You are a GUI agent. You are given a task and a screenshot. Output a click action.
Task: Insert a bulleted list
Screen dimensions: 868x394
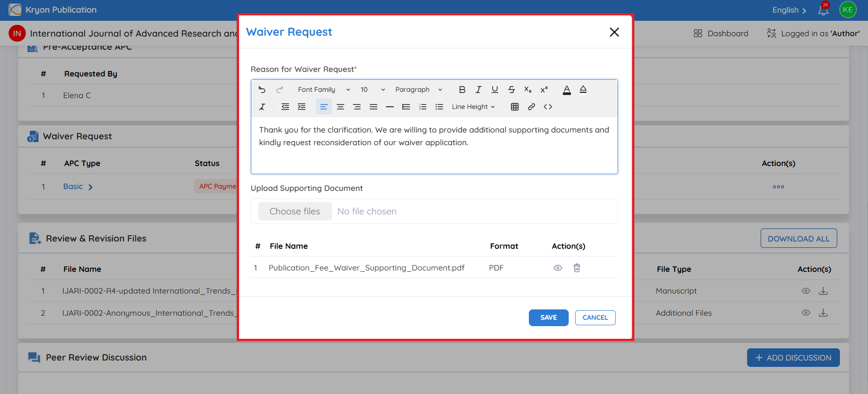coord(439,107)
